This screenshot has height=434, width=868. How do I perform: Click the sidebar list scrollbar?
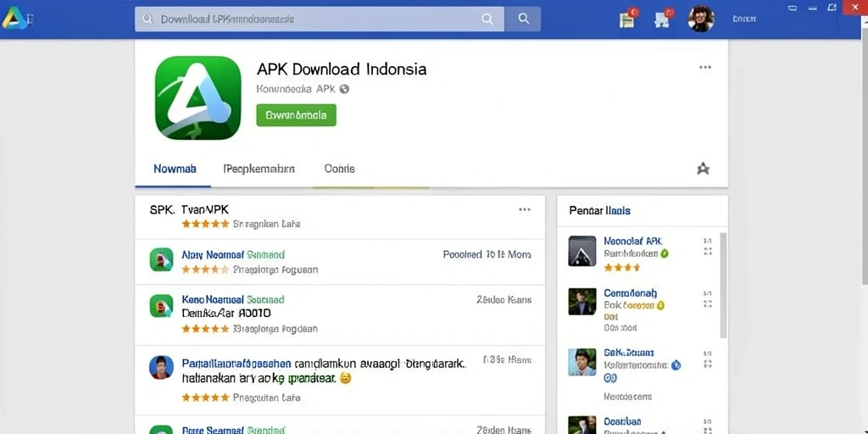(723, 286)
